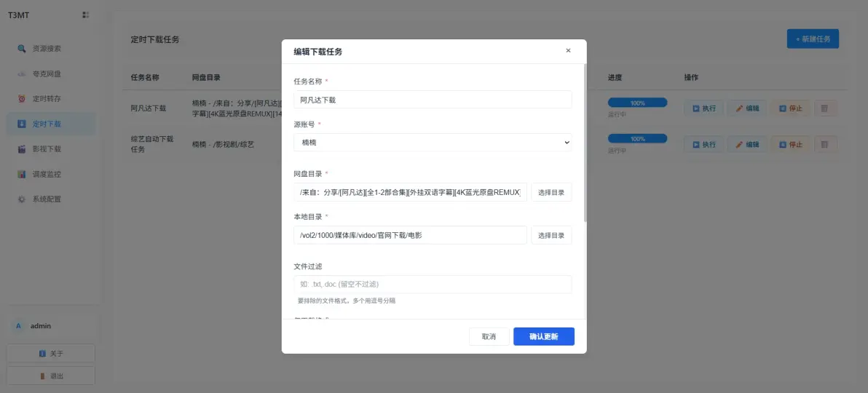Viewport: 868px width, 393px height.
Task: Click the 新建任务 button
Action: pos(813,39)
